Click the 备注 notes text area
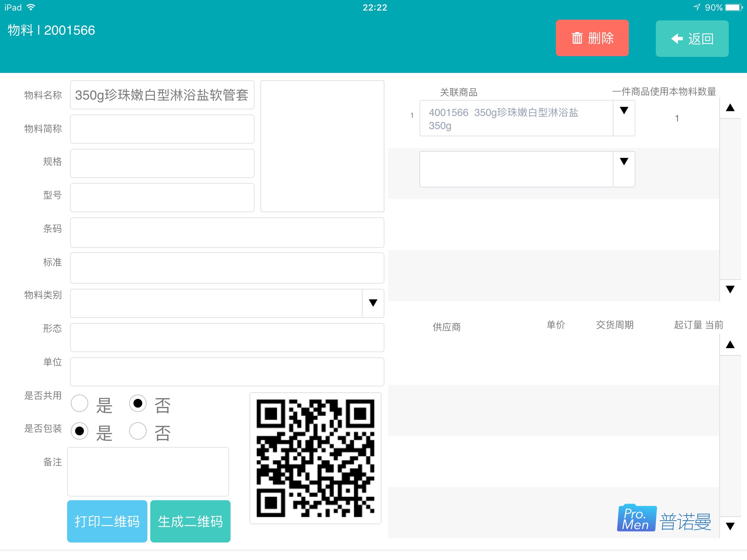 (148, 471)
